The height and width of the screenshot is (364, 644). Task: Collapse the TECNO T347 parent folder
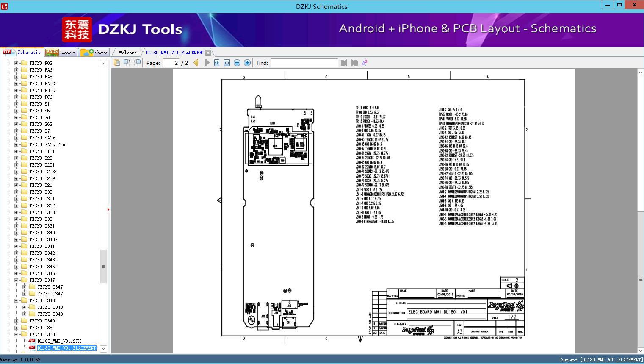(x=17, y=280)
